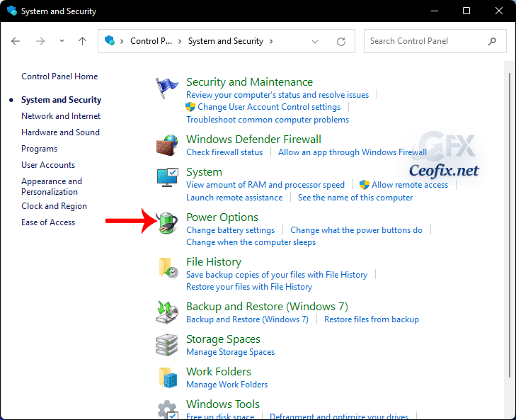
Task: Click Change when the computer sleeps
Action: click(251, 242)
